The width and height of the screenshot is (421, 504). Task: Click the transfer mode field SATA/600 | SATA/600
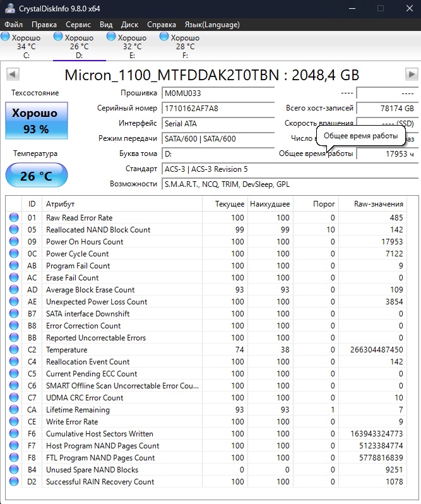pos(218,138)
